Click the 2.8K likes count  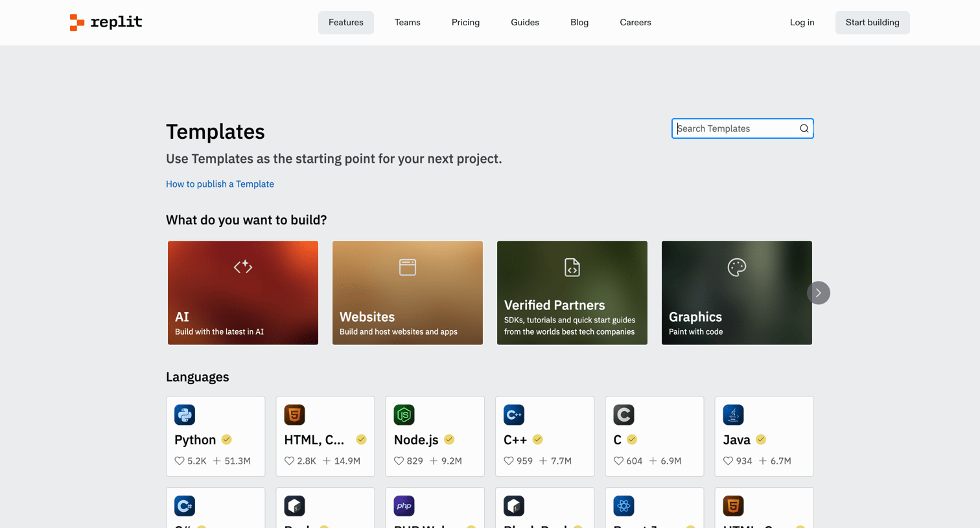coord(307,461)
